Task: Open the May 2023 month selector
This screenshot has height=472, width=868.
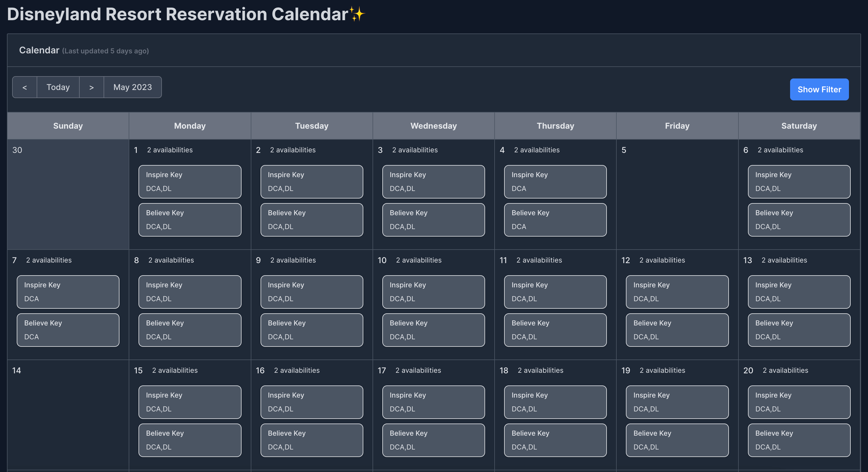Action: (x=132, y=87)
